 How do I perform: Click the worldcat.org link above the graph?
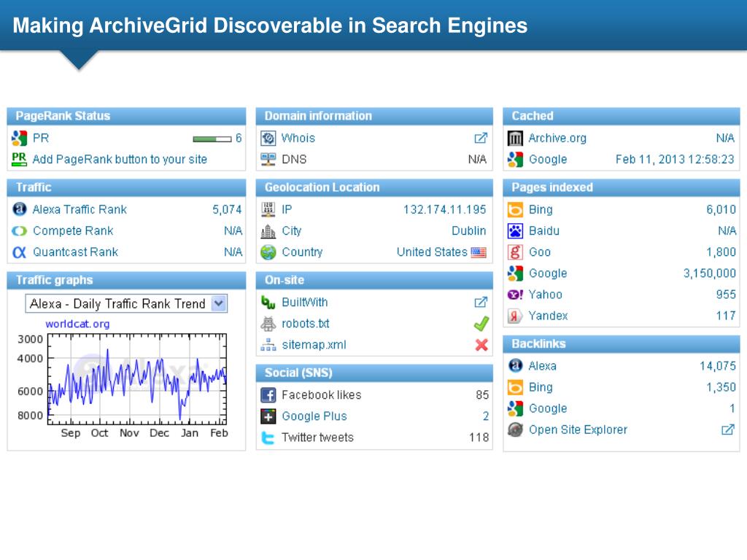coord(77,324)
